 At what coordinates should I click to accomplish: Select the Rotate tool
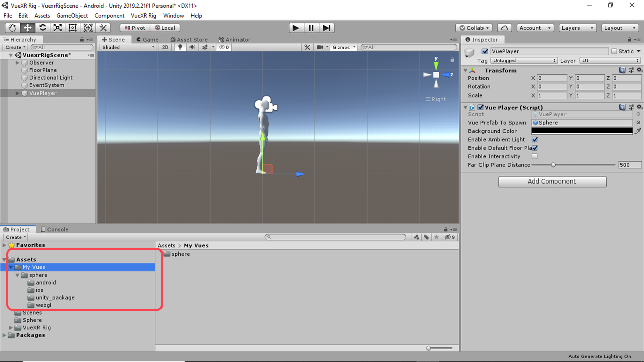pos(43,28)
